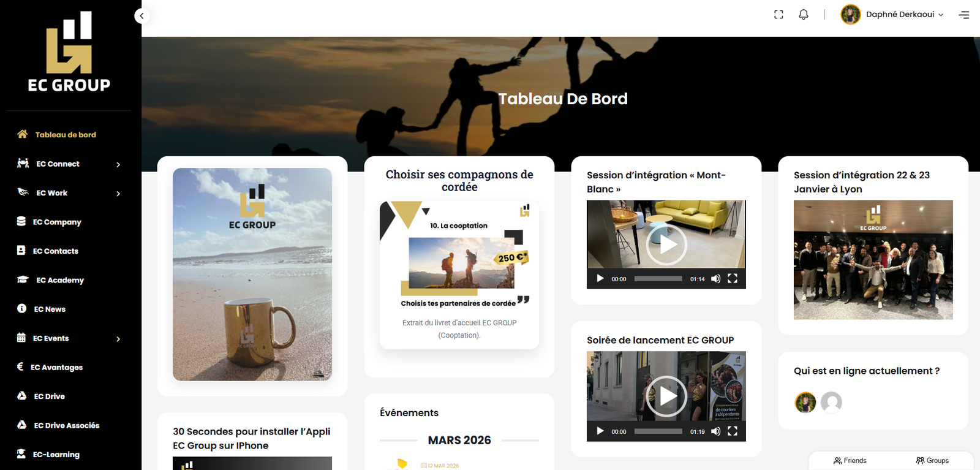Click the EC Connect people icon
Viewport: 980px width, 470px height.
(23, 163)
